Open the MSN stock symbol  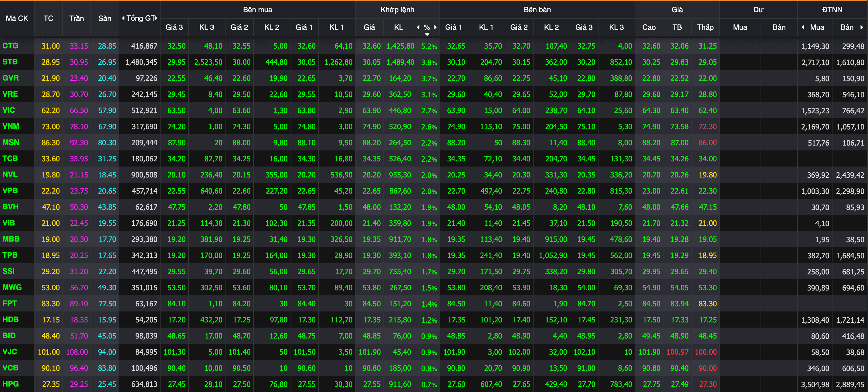pos(11,142)
